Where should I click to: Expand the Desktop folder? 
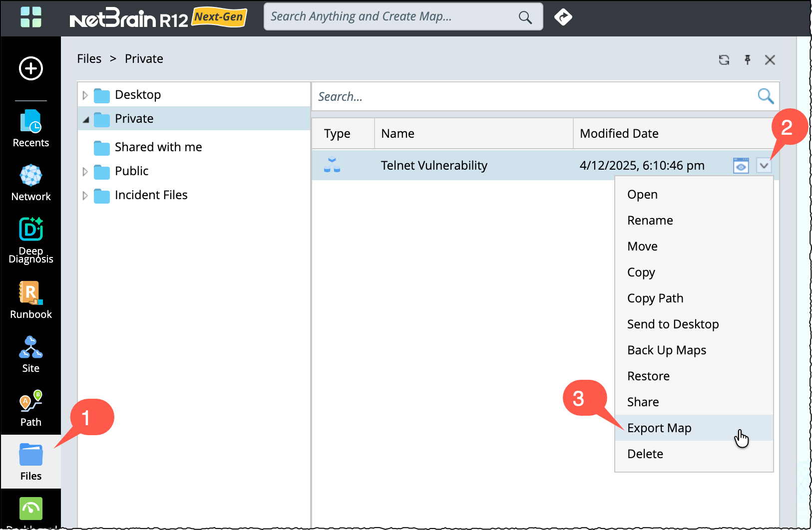pos(85,95)
